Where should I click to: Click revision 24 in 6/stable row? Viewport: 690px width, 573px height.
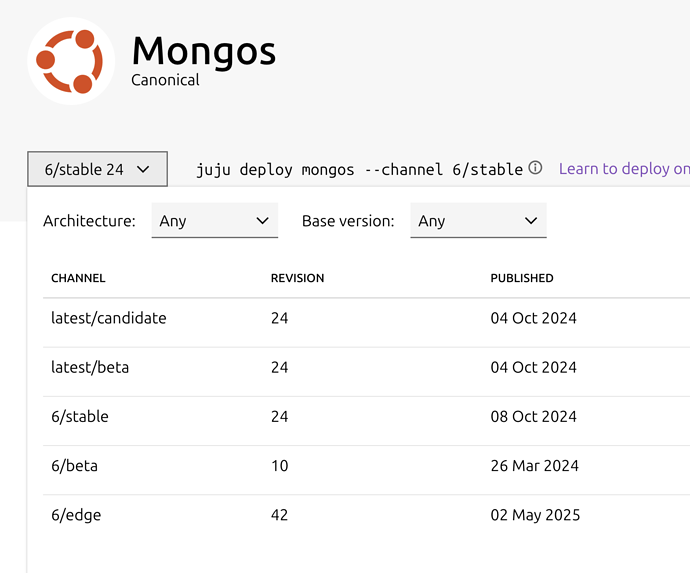tap(279, 417)
